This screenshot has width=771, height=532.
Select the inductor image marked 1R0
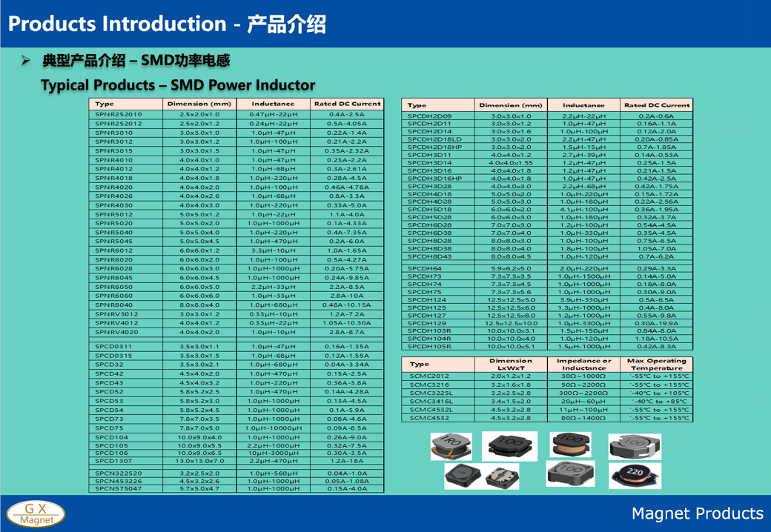click(450, 446)
